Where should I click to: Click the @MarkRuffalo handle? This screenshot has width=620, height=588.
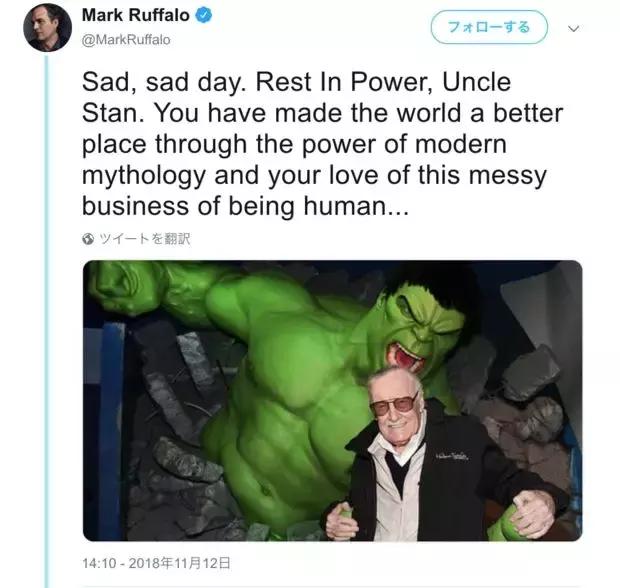pyautogui.click(x=126, y=40)
